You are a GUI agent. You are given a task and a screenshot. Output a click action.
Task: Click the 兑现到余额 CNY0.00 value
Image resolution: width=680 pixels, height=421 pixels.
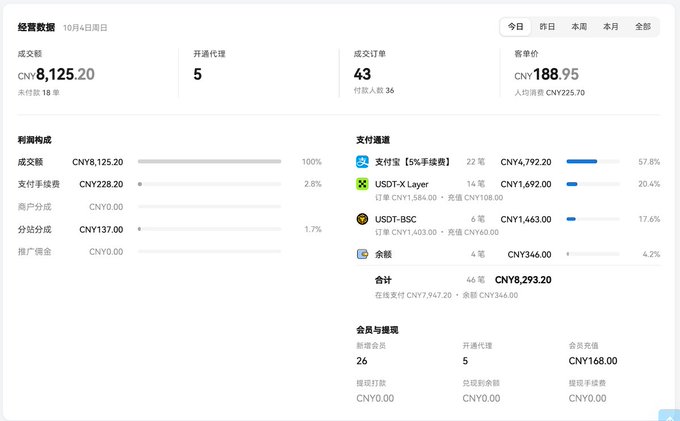(481, 398)
